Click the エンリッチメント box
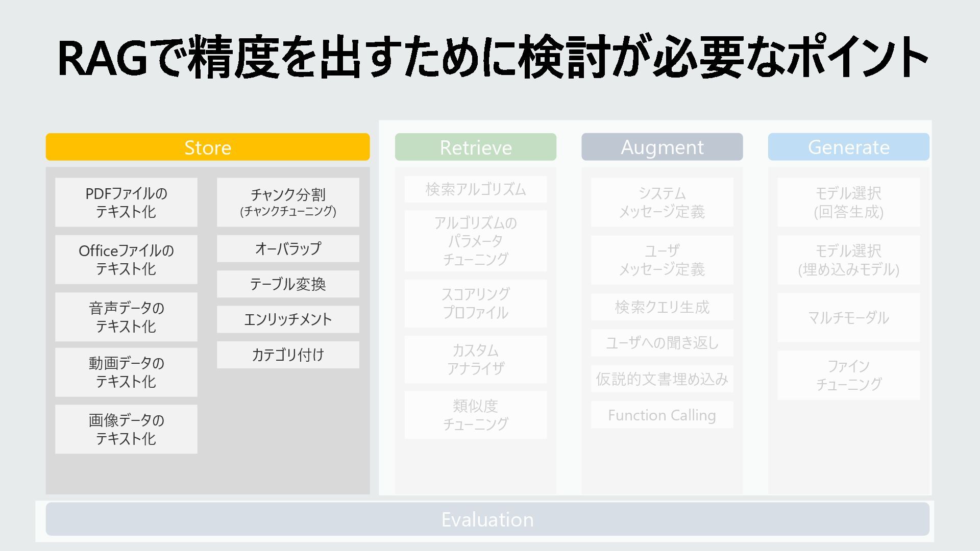The width and height of the screenshot is (980, 551). coord(288,319)
